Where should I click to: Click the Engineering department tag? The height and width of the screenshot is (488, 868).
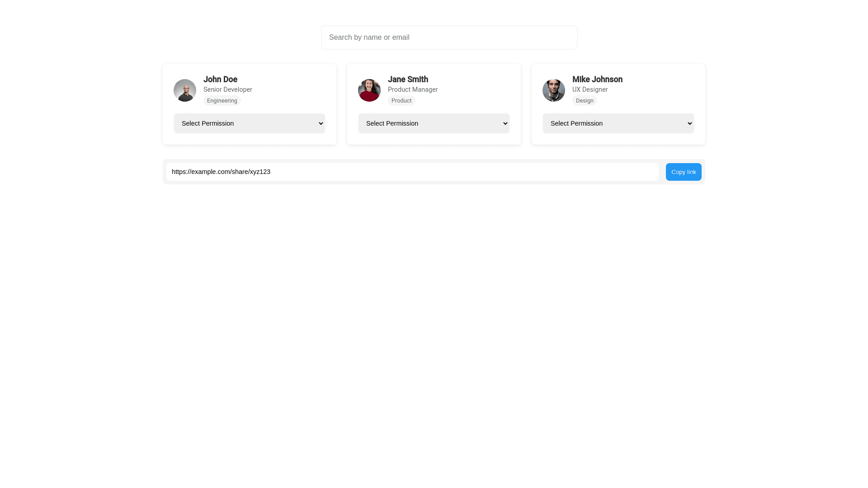(x=222, y=101)
